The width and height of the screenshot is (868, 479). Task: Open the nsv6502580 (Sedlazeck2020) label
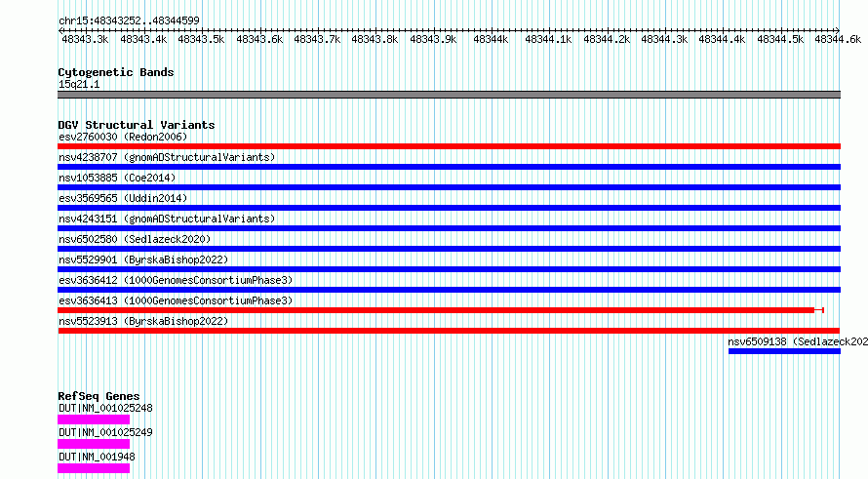pos(135,239)
